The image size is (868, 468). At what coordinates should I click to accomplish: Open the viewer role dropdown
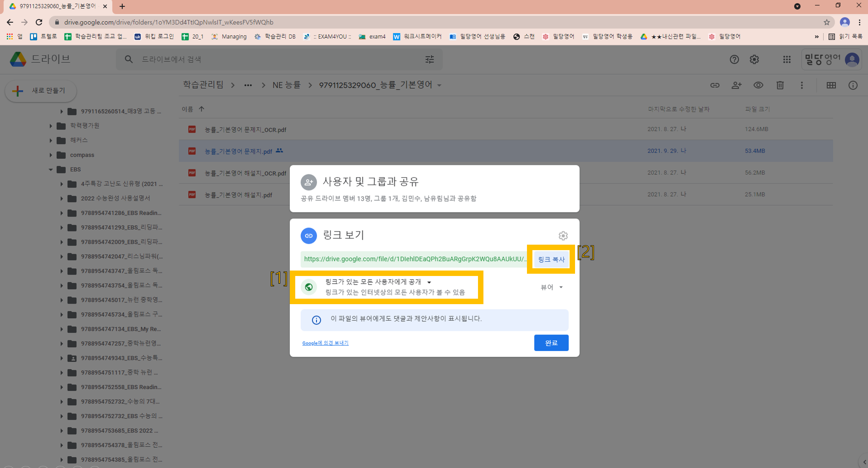pos(551,287)
